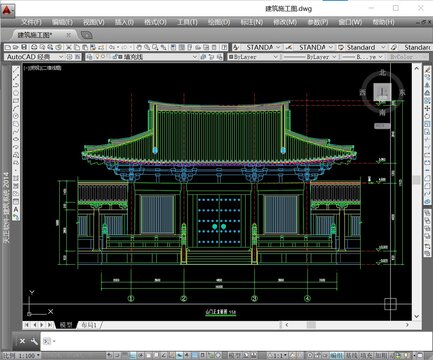Viewport: 433px width, 360px height.
Task: Switch to the 布局1 layout tab
Action: click(89, 325)
